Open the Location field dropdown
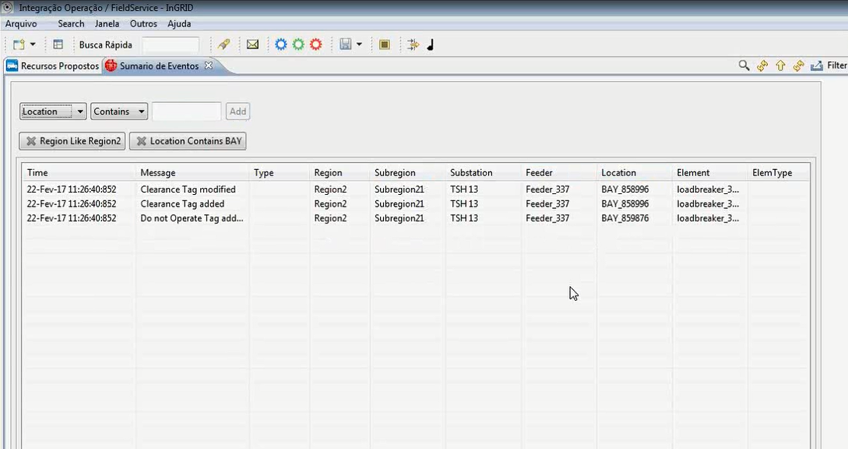The image size is (848, 449). click(x=79, y=112)
